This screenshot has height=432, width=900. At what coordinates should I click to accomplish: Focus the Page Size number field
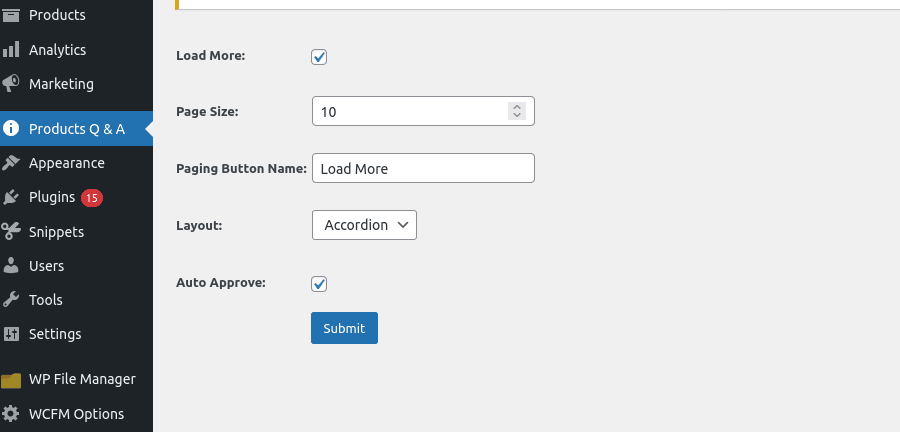423,111
